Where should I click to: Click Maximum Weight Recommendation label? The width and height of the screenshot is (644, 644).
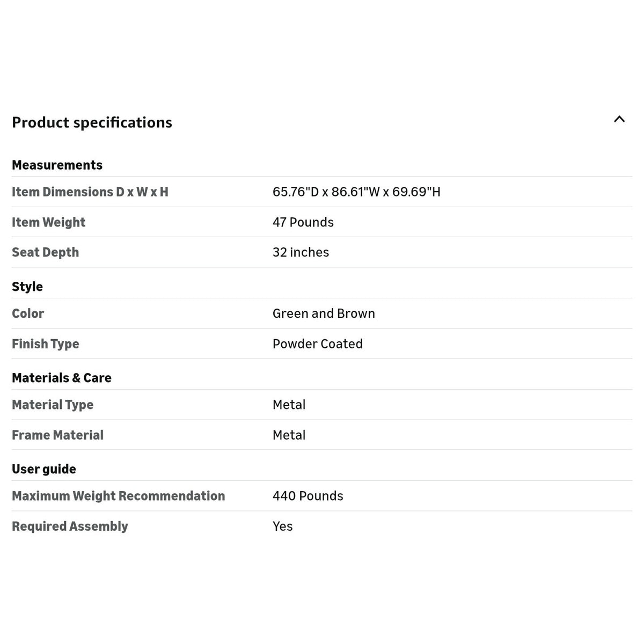coord(119,496)
